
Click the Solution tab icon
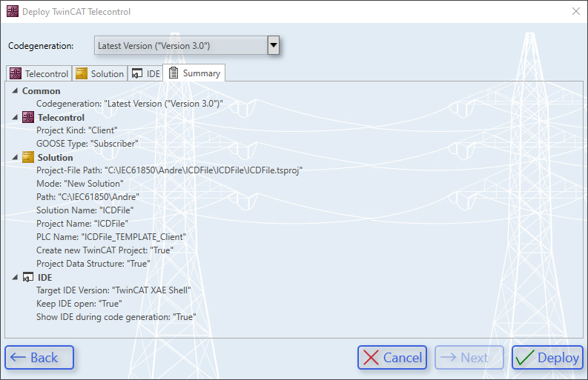(82, 73)
